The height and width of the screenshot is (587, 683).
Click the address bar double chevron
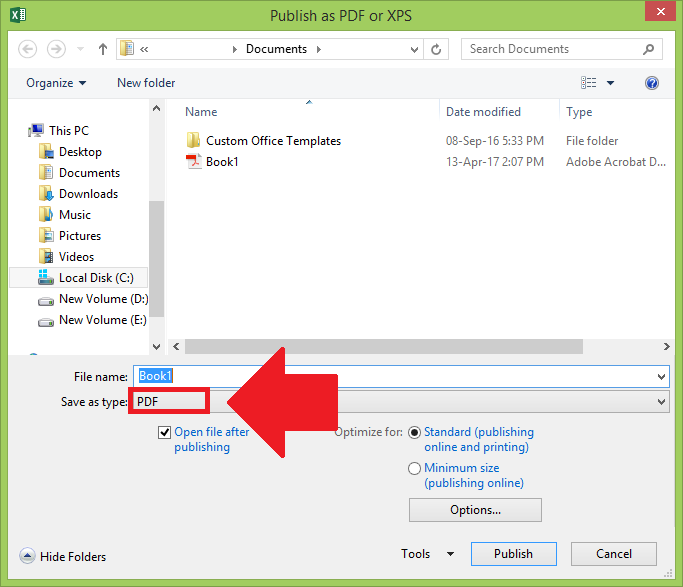tap(144, 50)
